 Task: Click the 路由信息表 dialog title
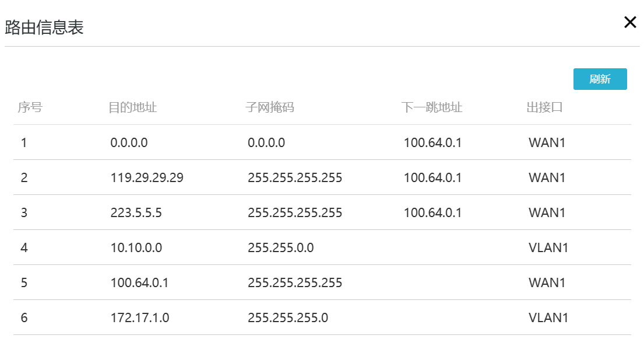tap(44, 27)
